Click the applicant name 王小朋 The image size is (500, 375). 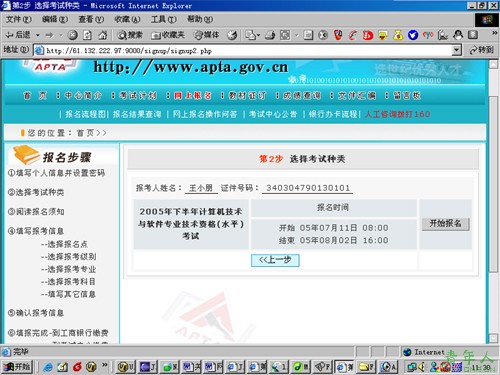point(201,188)
